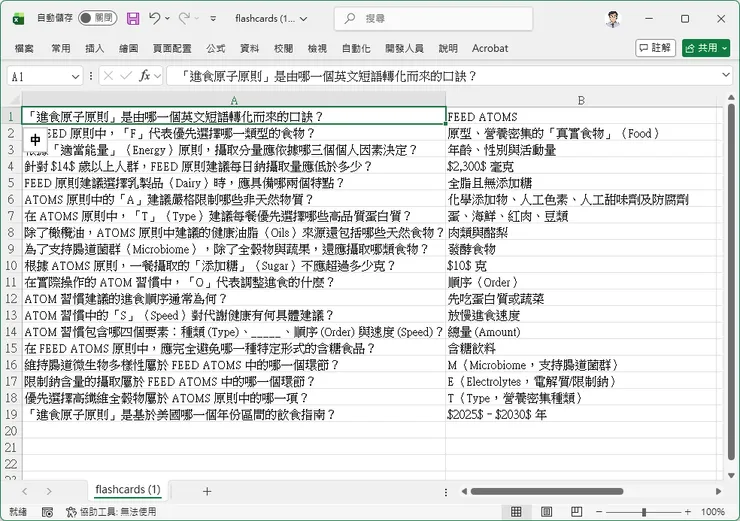
Task: Open the 說明 ribbon tab
Action: pos(448,48)
